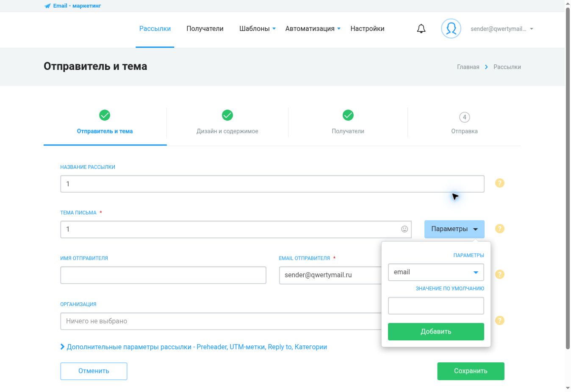
Task: Open the user avatar icon
Action: (451, 29)
